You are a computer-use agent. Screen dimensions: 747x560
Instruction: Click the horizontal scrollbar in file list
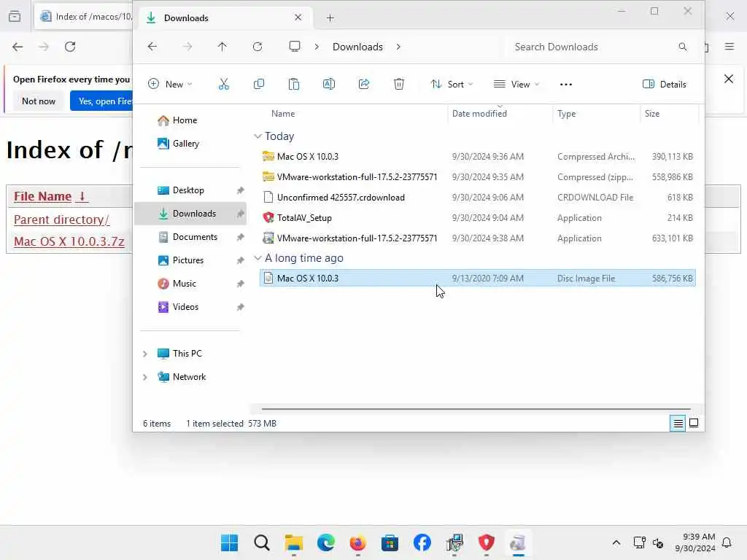pyautogui.click(x=476, y=408)
